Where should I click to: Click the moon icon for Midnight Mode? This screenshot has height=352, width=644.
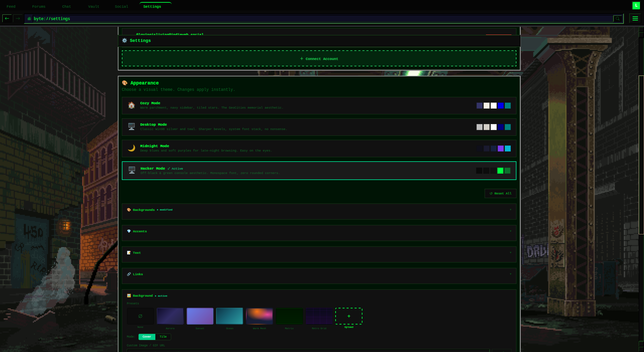(x=132, y=148)
